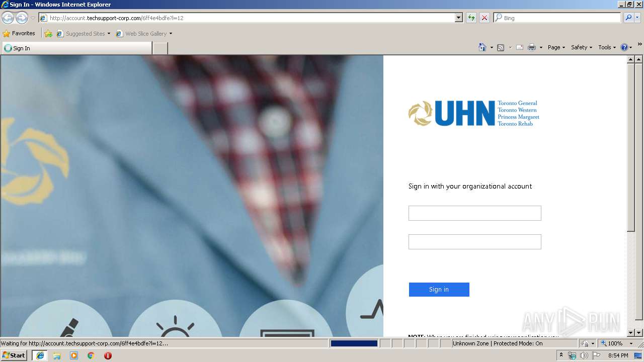Click the page loading progress bar
The image size is (644, 362).
point(354,343)
